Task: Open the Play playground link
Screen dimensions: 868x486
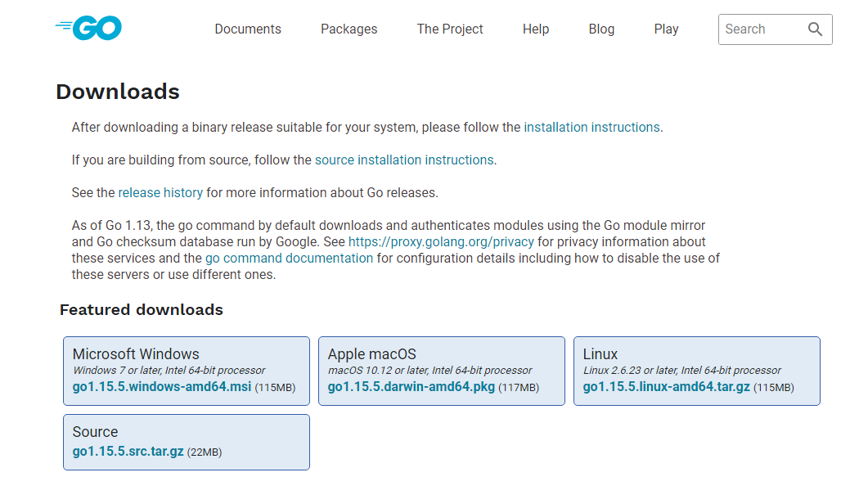Action: (666, 29)
